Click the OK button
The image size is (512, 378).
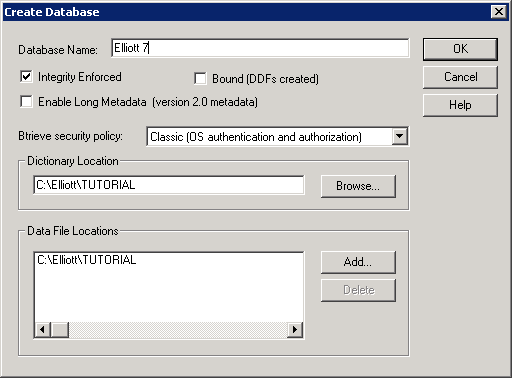click(x=460, y=49)
